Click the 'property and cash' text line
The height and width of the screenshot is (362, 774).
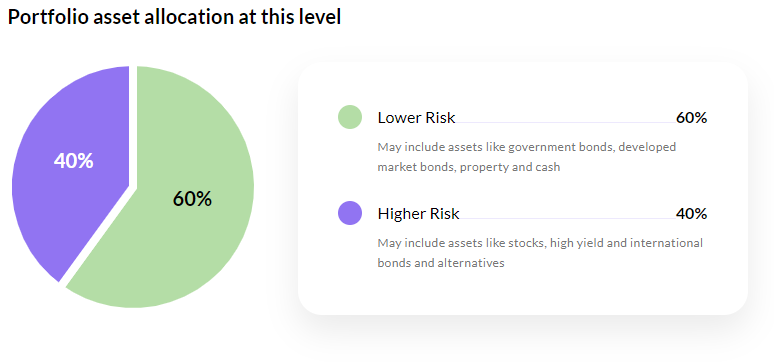469,167
